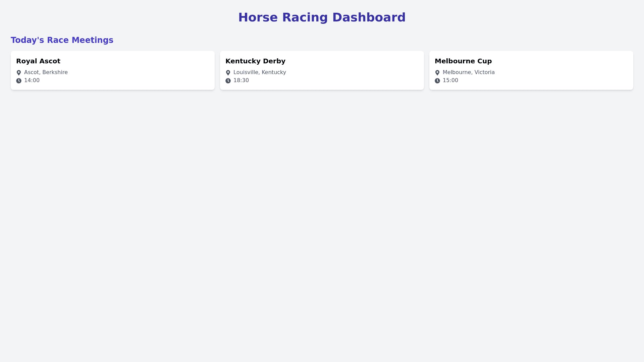Click the clock icon beside 15:00
The height and width of the screenshot is (362, 644).
(x=437, y=81)
